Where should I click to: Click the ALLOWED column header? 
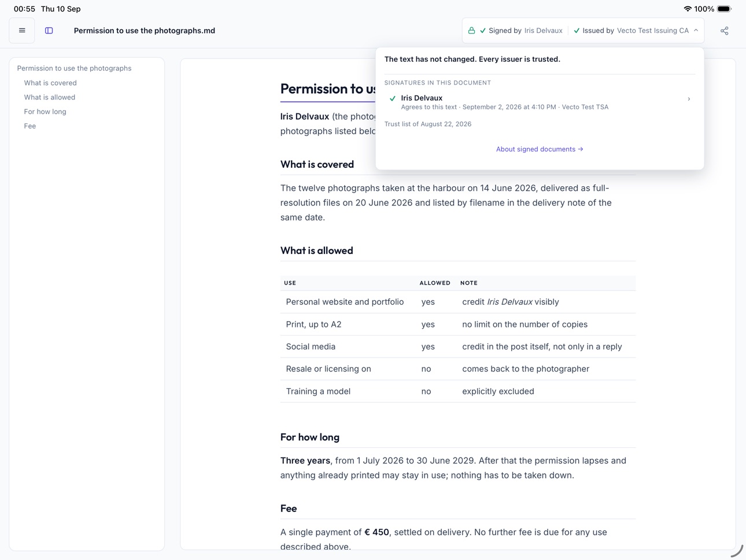[435, 283]
